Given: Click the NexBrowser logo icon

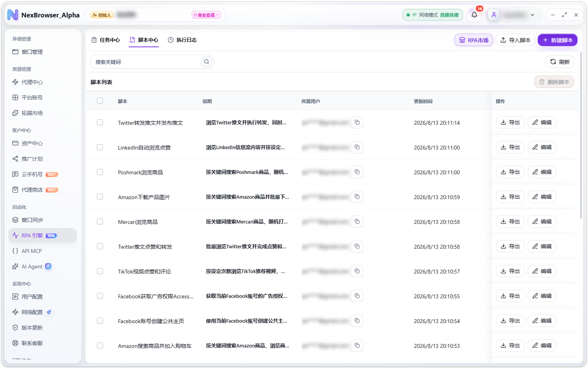Looking at the screenshot, I should 13,15.
